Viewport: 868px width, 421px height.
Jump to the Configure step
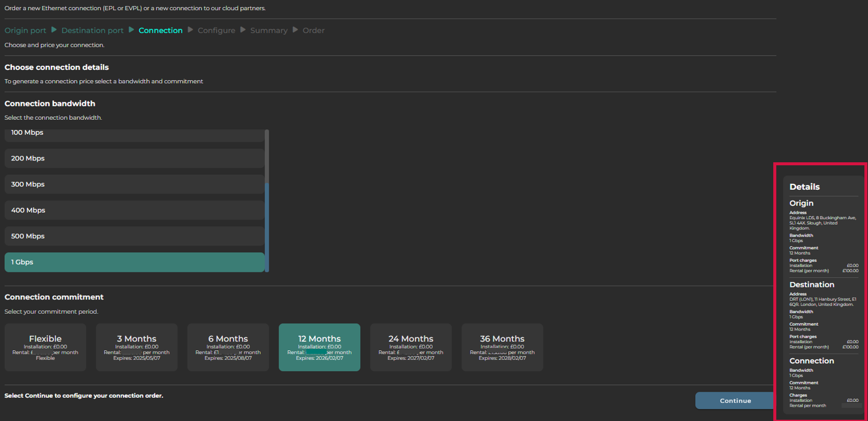[x=216, y=31]
